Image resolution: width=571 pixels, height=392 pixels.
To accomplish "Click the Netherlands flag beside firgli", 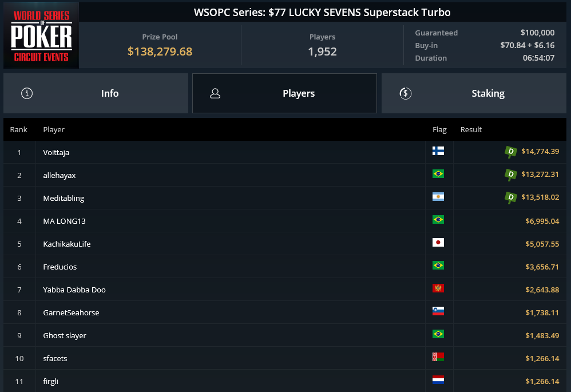I will tap(438, 379).
